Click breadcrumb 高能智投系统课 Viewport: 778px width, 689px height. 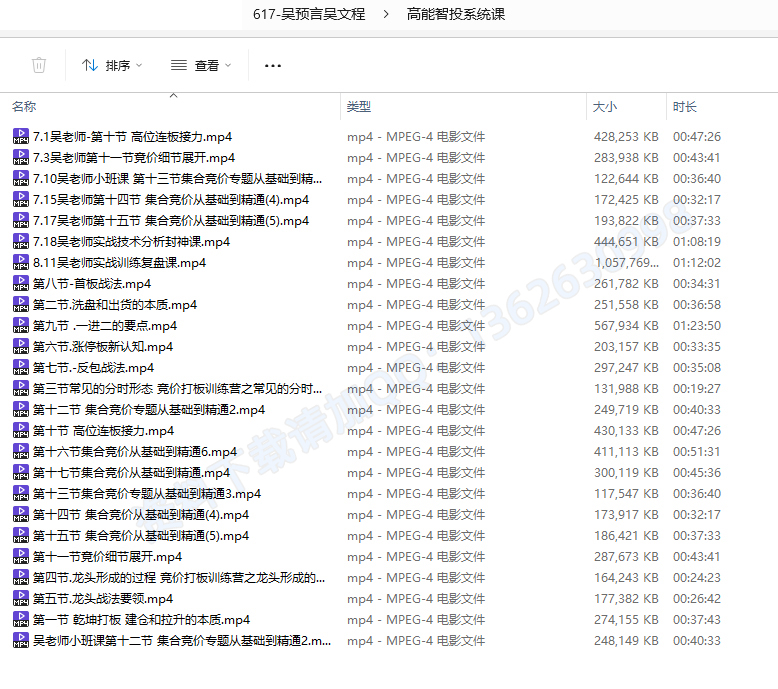click(456, 14)
